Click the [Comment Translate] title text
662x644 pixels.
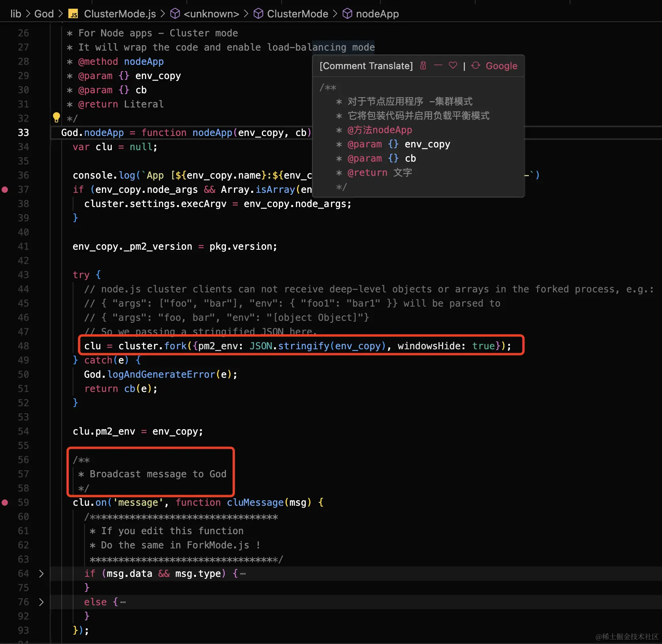click(366, 66)
